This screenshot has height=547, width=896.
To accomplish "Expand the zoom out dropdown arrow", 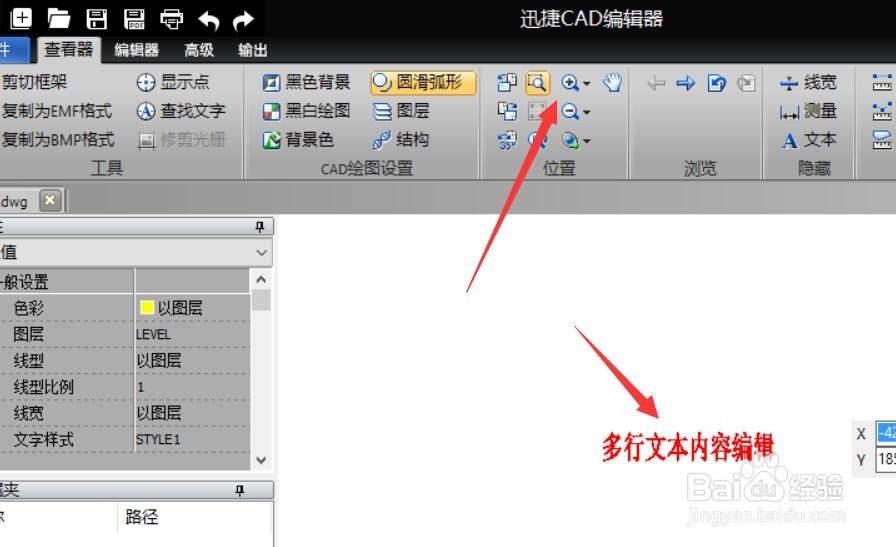I will point(586,112).
